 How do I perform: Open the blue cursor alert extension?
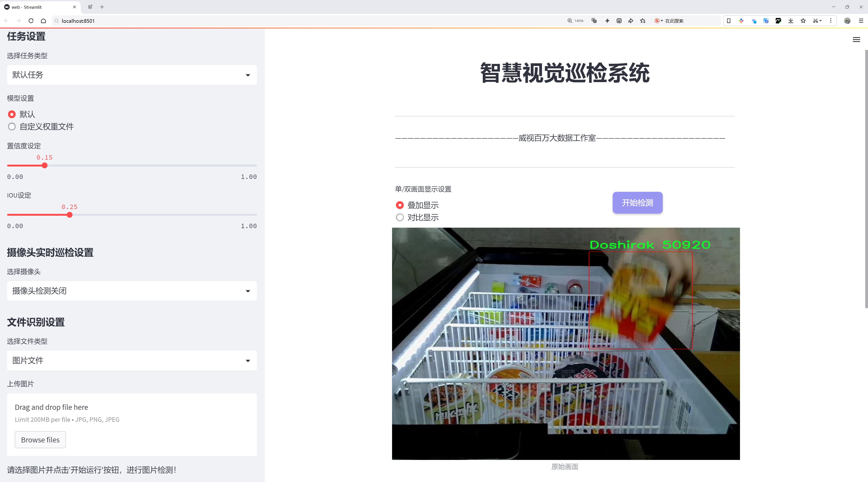click(754, 20)
